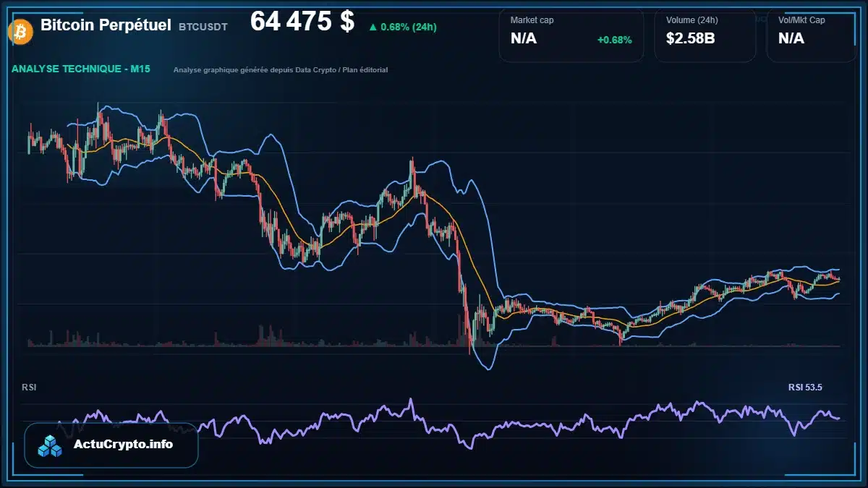The width and height of the screenshot is (868, 488).
Task: Click the Vol/Mkt Cap label
Action: pyautogui.click(x=801, y=20)
